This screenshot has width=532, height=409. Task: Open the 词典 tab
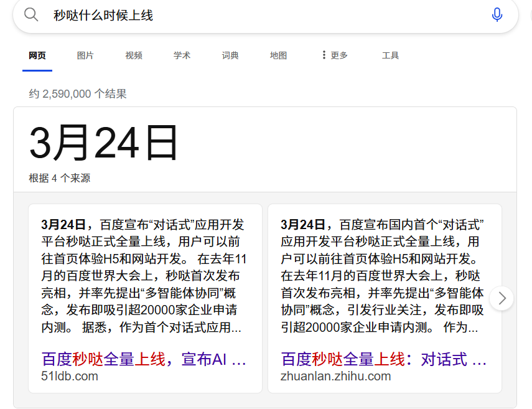[x=230, y=55]
